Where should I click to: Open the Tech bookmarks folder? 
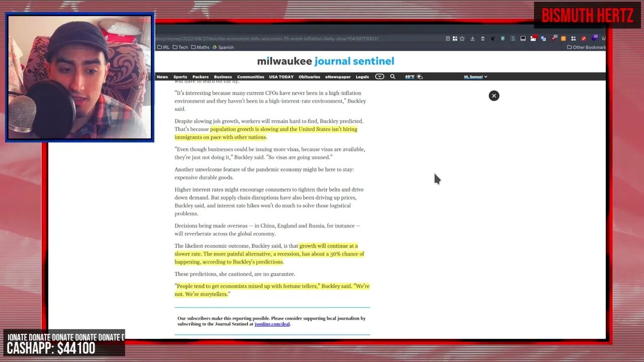(180, 47)
